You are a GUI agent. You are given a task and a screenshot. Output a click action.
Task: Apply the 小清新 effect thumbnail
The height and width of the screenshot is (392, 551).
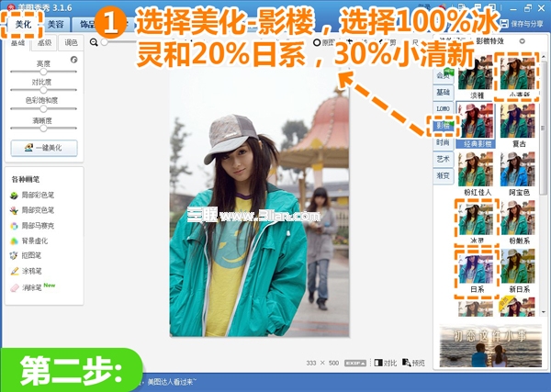[518, 74]
